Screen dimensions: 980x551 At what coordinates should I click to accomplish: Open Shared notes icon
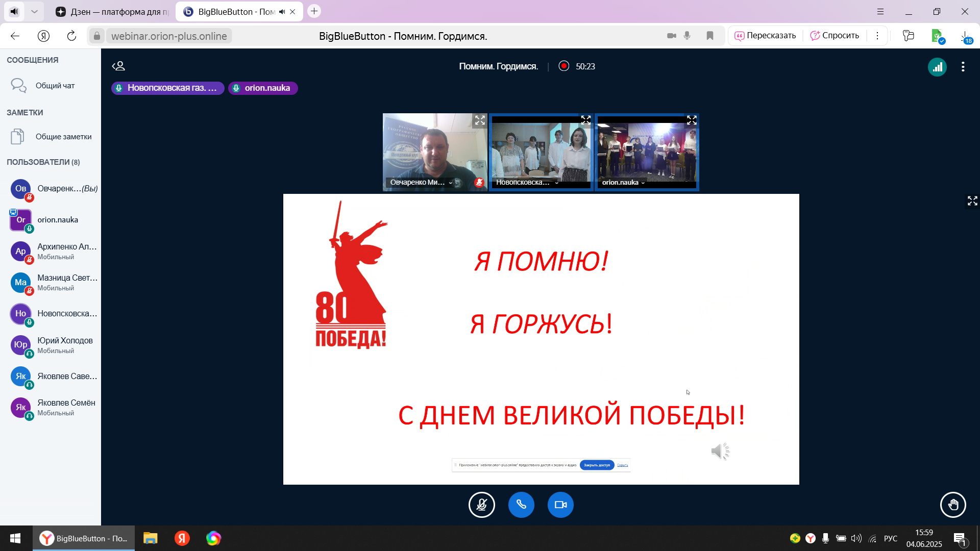tap(18, 137)
